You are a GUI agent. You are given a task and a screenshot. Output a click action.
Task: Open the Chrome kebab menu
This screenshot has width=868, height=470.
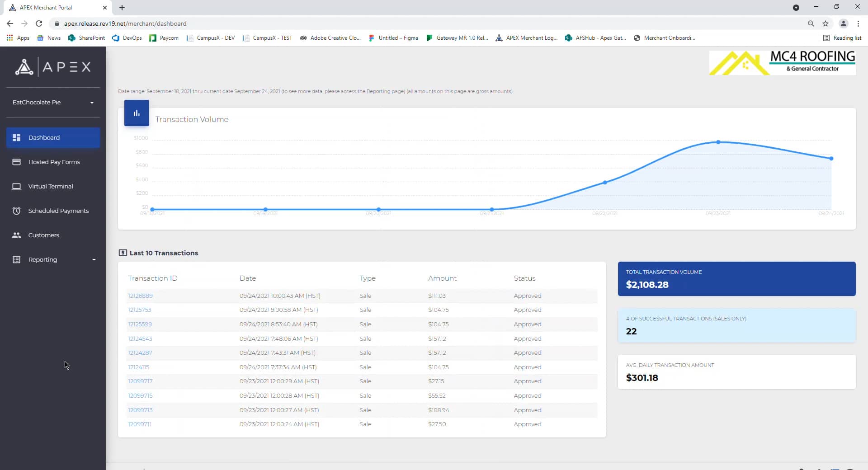(858, 23)
